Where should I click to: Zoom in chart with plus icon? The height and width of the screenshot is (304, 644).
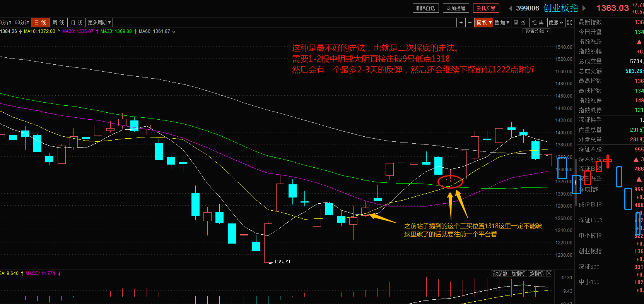pyautogui.click(x=461, y=22)
